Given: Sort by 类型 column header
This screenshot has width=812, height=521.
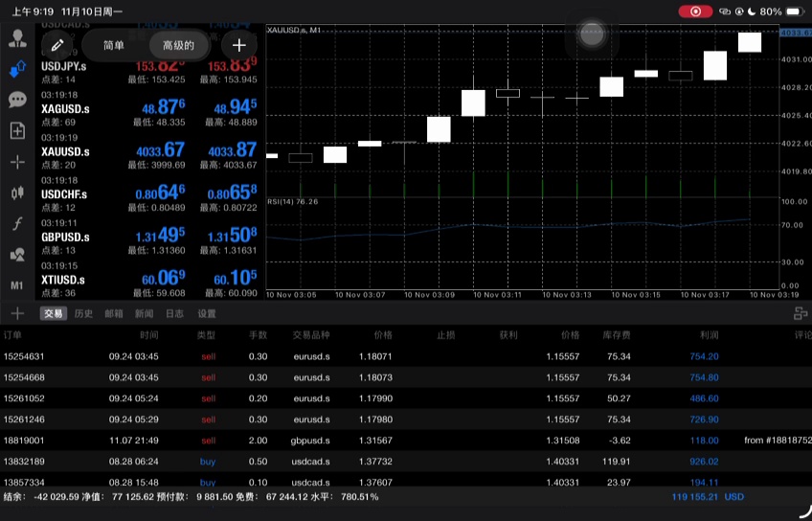Looking at the screenshot, I should tap(206, 335).
